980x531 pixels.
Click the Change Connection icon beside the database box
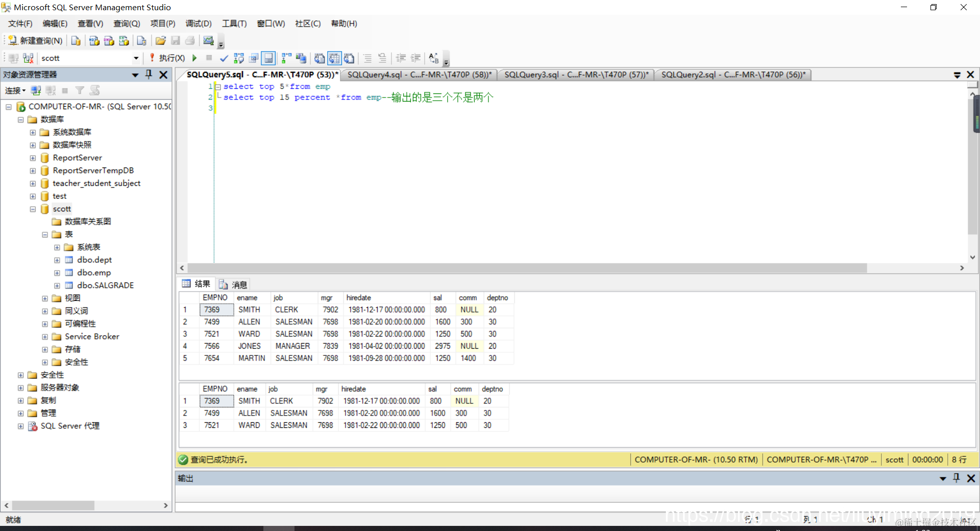pyautogui.click(x=28, y=58)
